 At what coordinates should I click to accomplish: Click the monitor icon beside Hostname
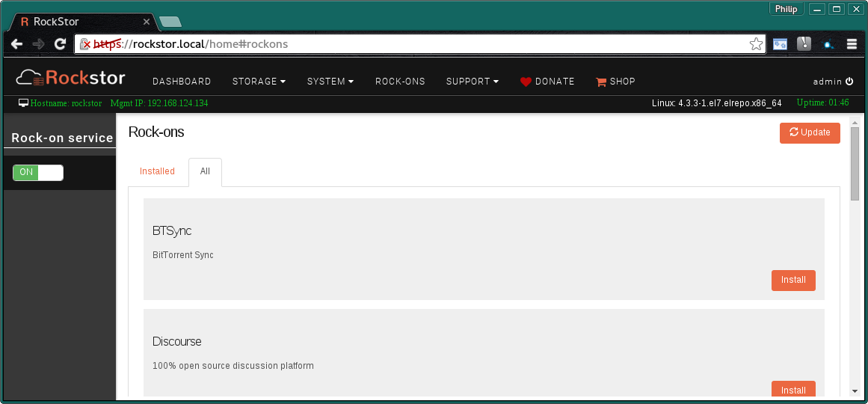(x=23, y=103)
